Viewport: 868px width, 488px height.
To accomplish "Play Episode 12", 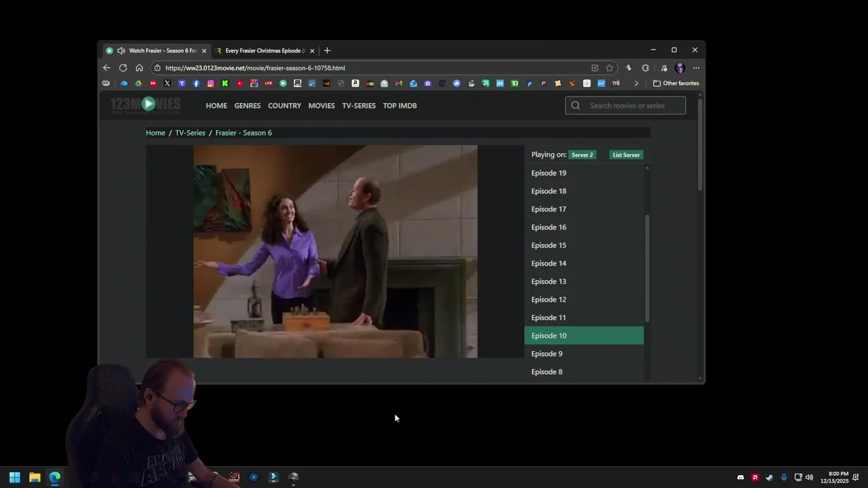I will click(584, 300).
